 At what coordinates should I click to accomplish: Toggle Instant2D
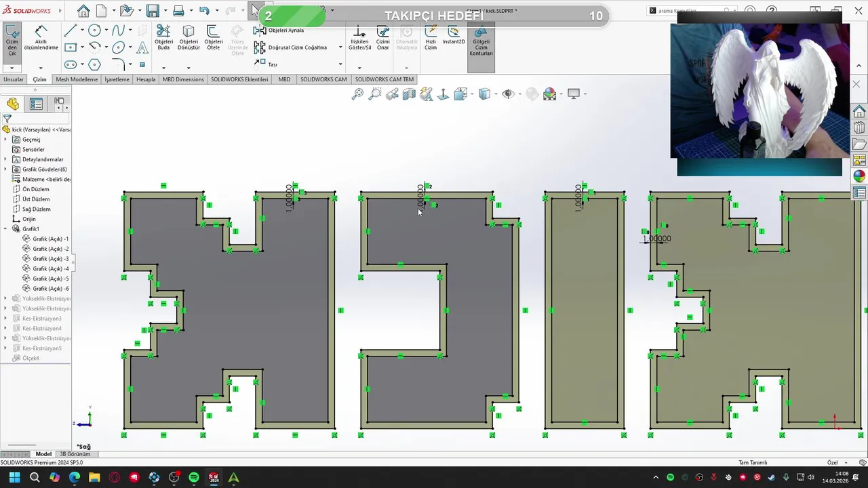coord(454,35)
